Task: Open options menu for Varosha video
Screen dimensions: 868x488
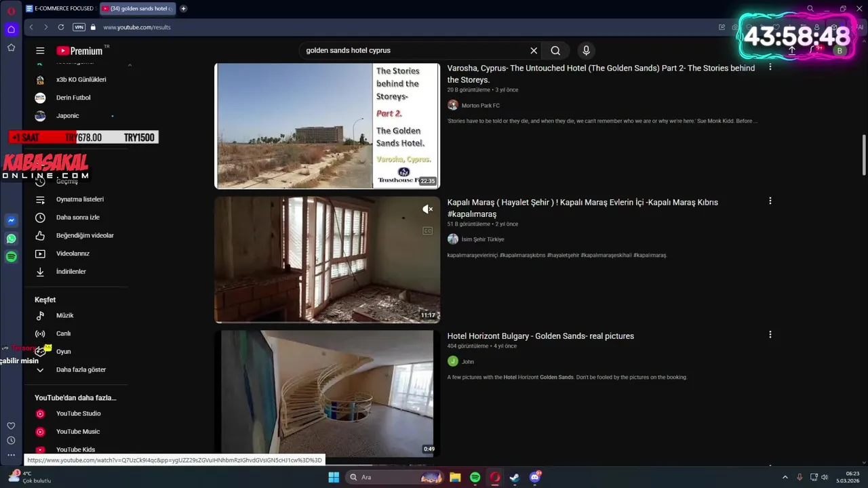Action: (x=770, y=67)
